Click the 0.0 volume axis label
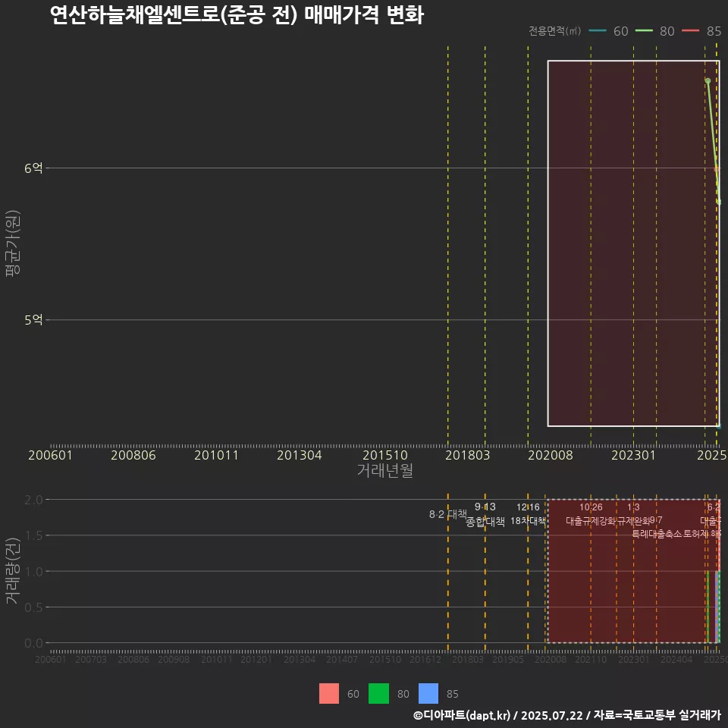 (x=33, y=643)
